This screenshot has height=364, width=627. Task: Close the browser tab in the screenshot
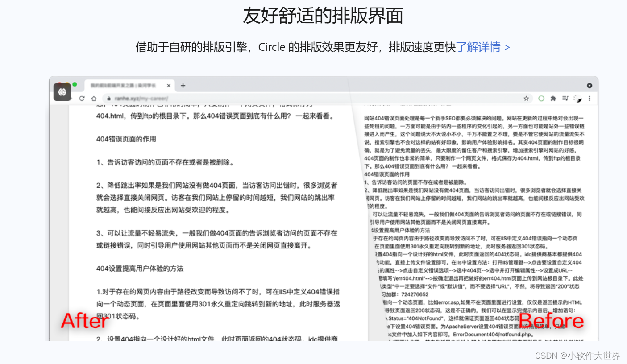168,86
